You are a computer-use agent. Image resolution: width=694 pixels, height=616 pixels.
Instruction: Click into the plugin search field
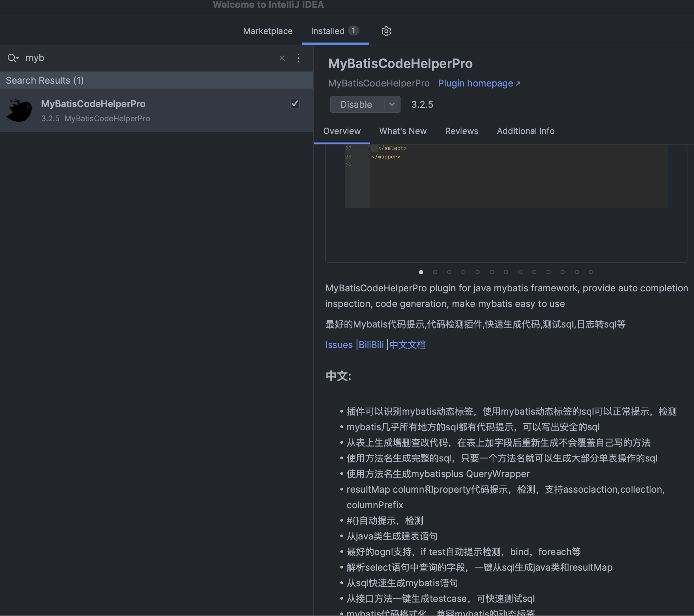pyautogui.click(x=149, y=58)
